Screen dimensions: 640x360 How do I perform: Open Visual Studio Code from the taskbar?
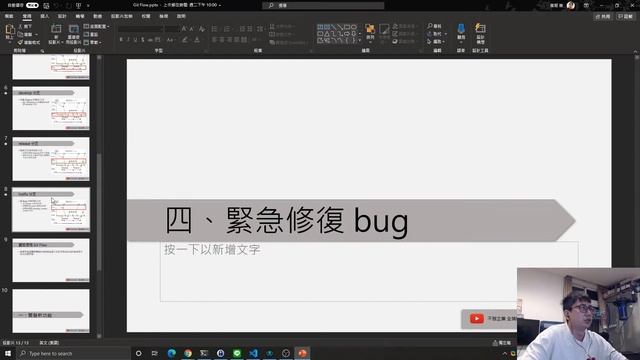[253, 353]
